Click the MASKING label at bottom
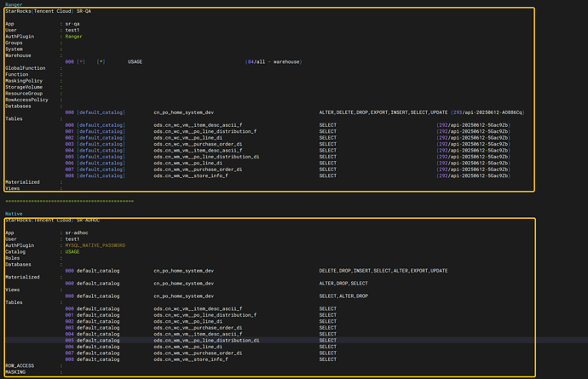 point(15,372)
